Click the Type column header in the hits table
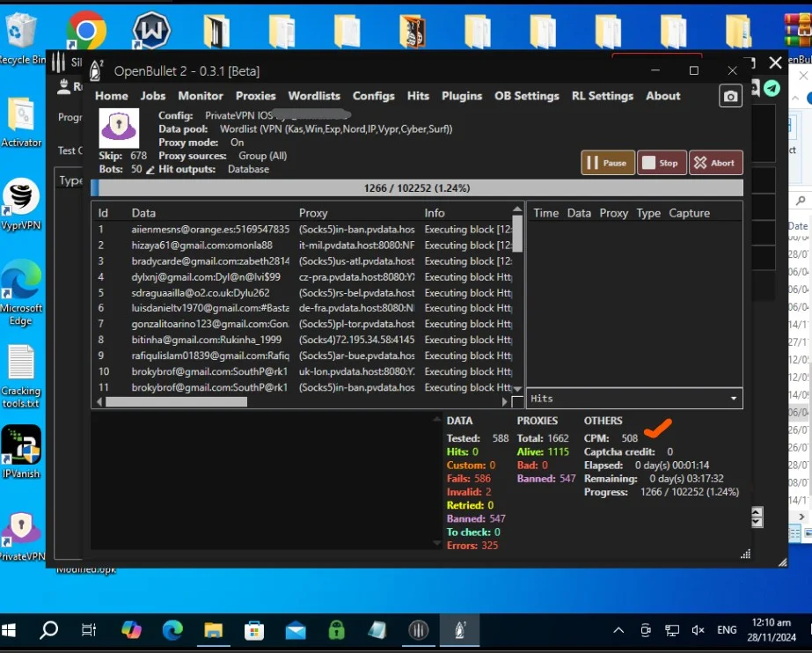This screenshot has height=653, width=812. point(647,213)
